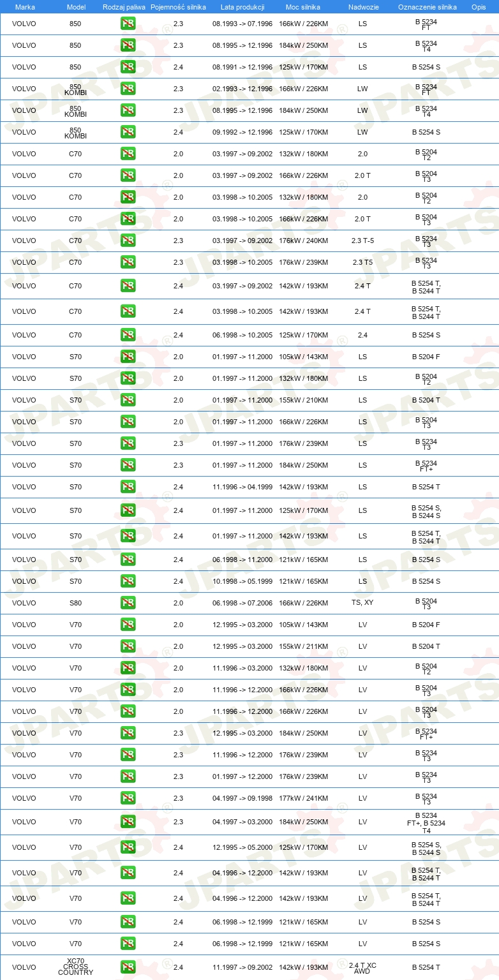Click fuel icon in V70 155kW / 211KM row

pyautogui.click(x=128, y=647)
